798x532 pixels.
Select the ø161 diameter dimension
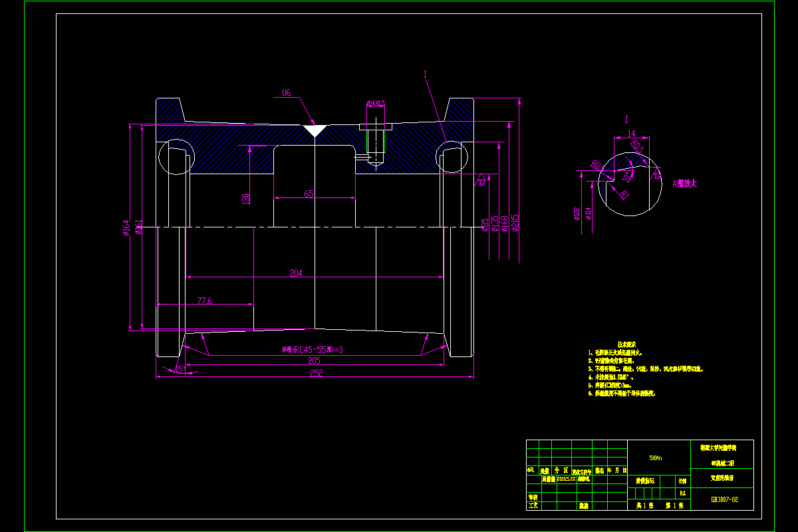(x=139, y=227)
